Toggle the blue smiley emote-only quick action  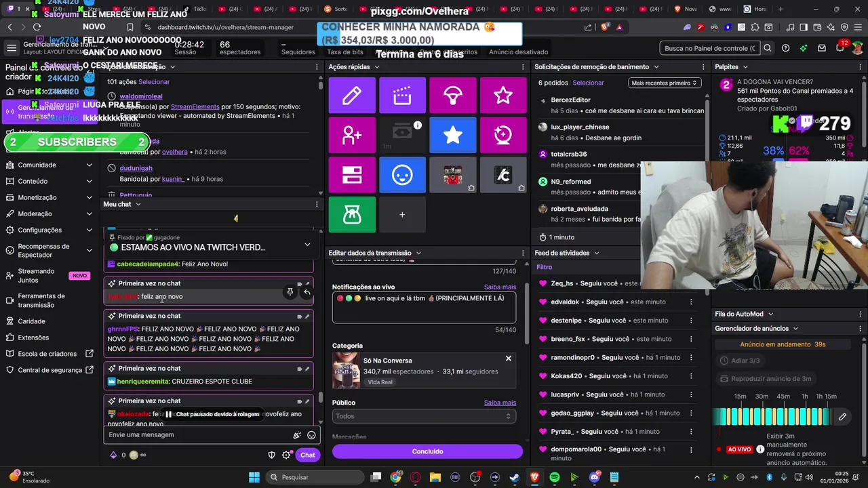pyautogui.click(x=402, y=175)
